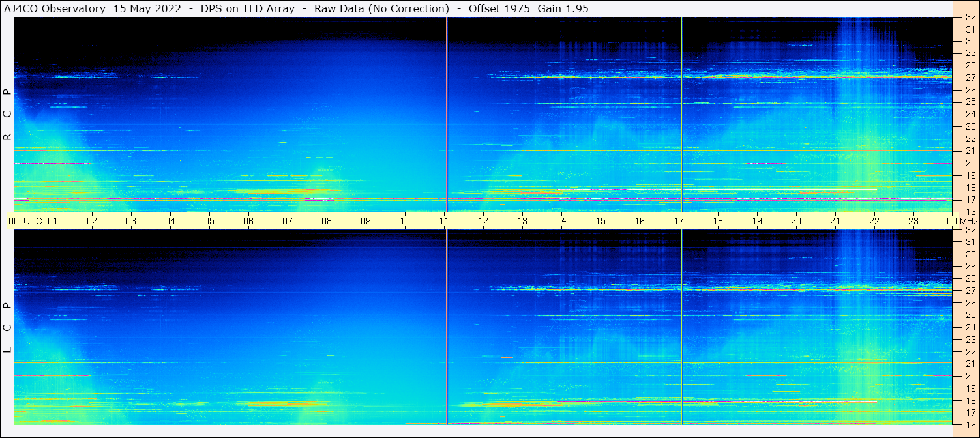Select the date "15 May 2022"
Viewport: 980px width, 438px height.
(147, 8)
